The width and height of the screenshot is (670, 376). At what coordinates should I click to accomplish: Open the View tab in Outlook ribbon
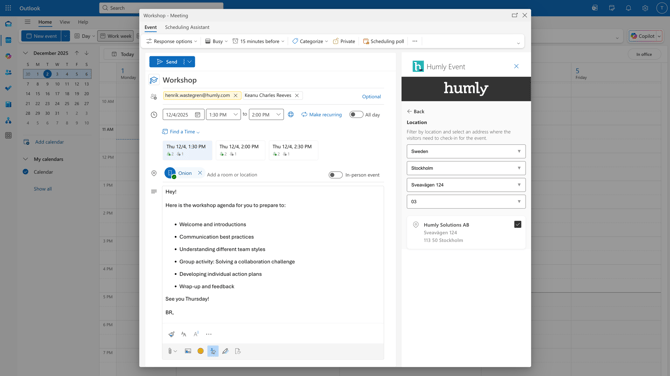[x=65, y=22]
